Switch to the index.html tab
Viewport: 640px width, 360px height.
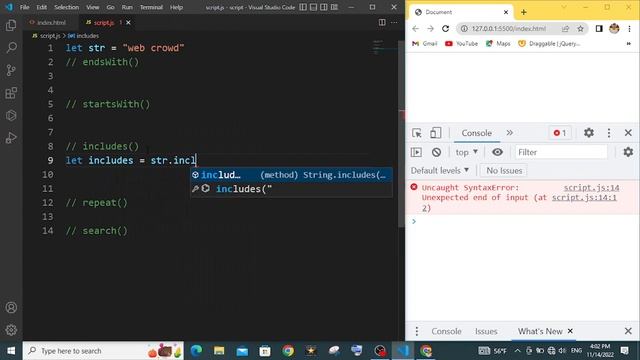pos(48,22)
